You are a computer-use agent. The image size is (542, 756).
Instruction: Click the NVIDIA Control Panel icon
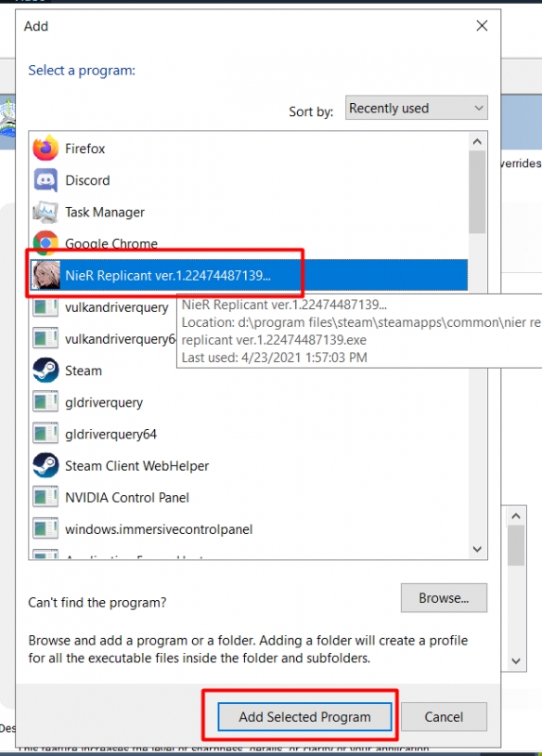tap(45, 497)
